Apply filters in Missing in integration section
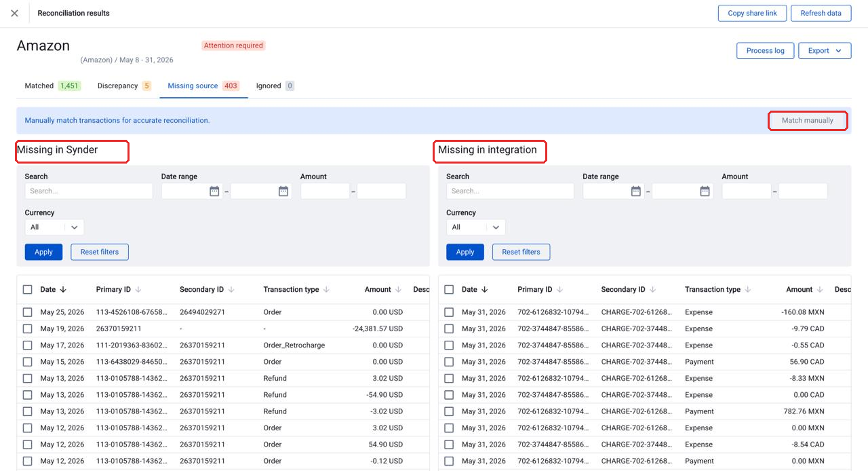Viewport: 868px width, 471px height. [x=465, y=252]
